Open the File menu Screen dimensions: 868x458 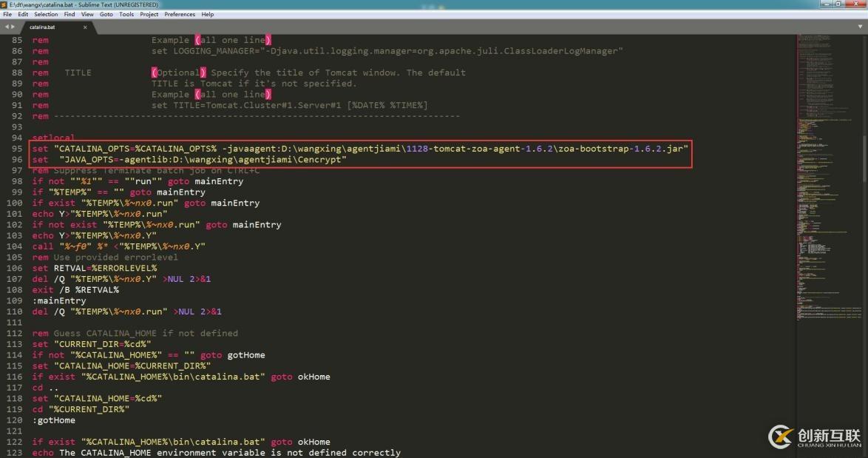tap(7, 14)
